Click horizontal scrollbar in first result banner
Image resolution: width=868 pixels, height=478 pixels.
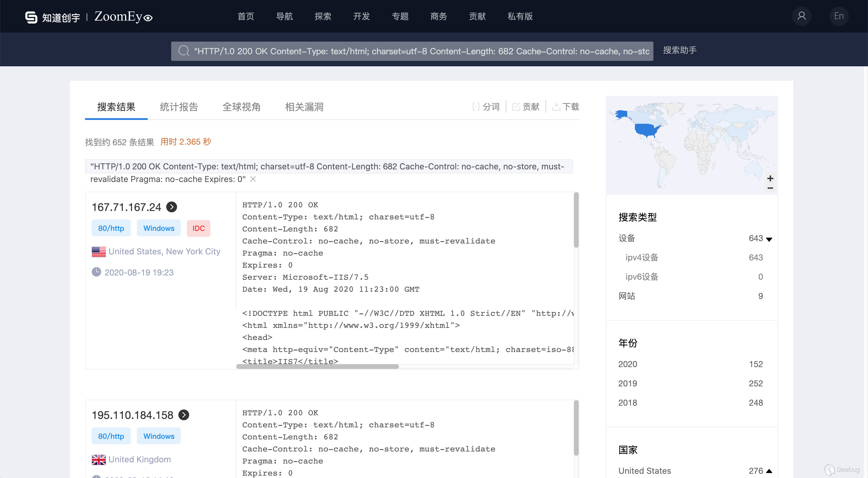click(x=317, y=366)
